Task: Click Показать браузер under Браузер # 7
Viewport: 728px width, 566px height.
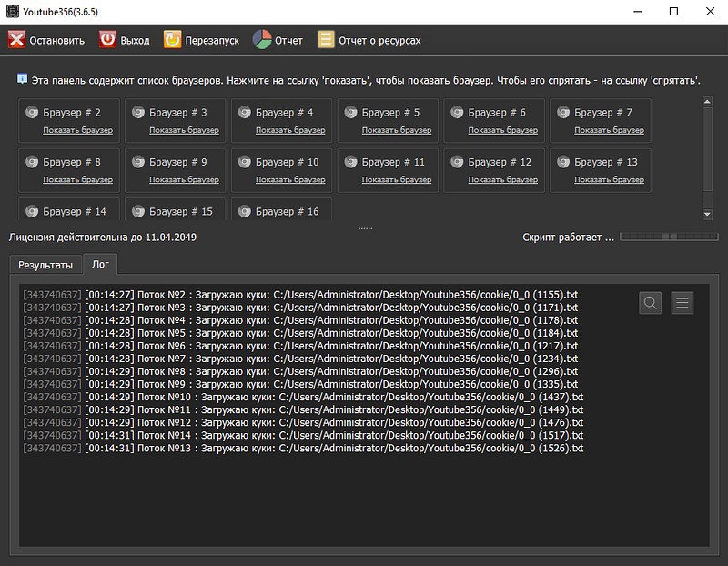Action: point(609,130)
